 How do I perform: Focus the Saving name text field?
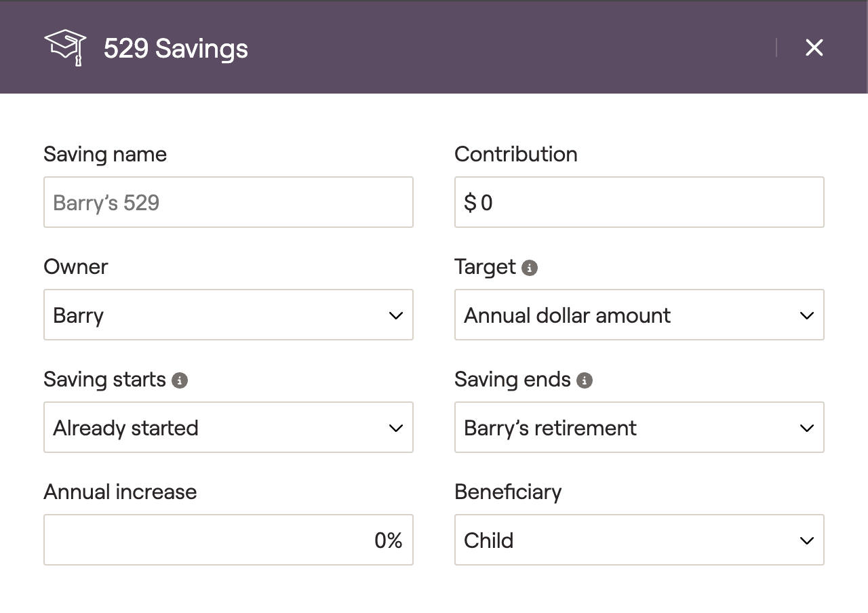228,202
